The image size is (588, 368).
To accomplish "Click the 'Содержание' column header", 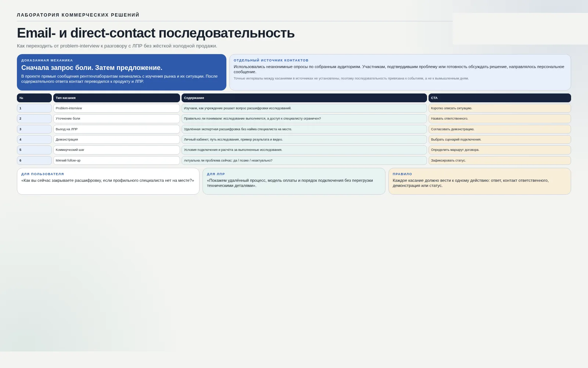I will [304, 98].
